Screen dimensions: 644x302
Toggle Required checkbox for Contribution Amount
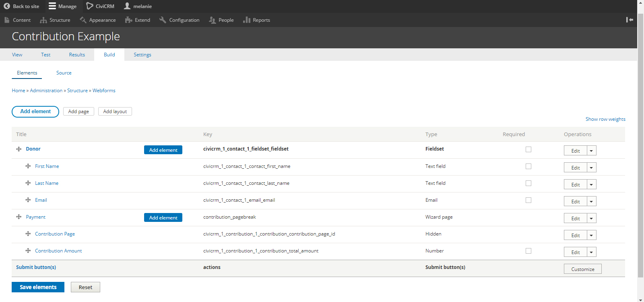point(528,251)
